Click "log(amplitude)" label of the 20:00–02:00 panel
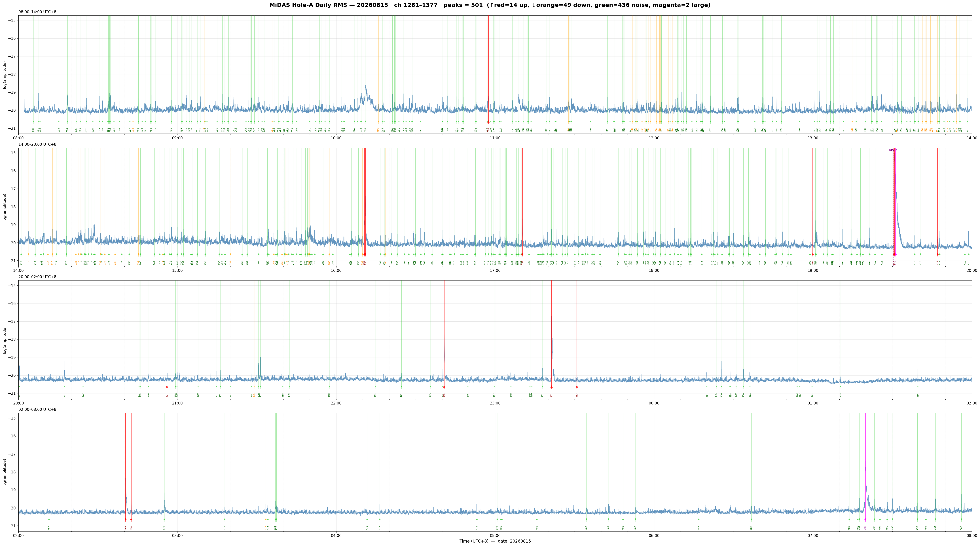The image size is (980, 546). 5,340
